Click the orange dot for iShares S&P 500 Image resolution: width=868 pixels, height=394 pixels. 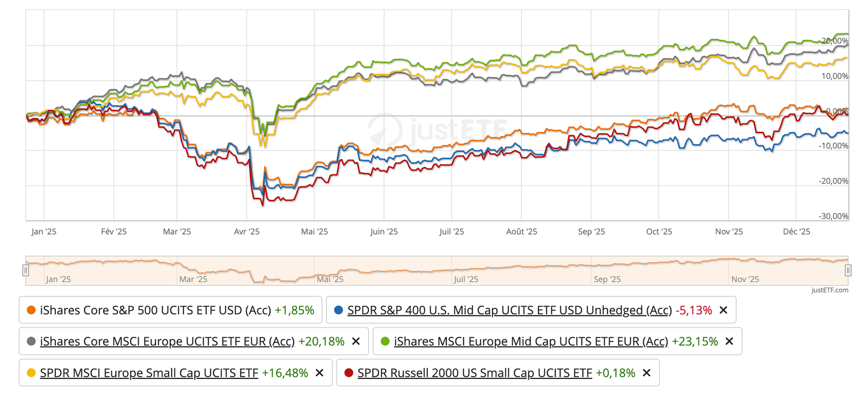31,310
